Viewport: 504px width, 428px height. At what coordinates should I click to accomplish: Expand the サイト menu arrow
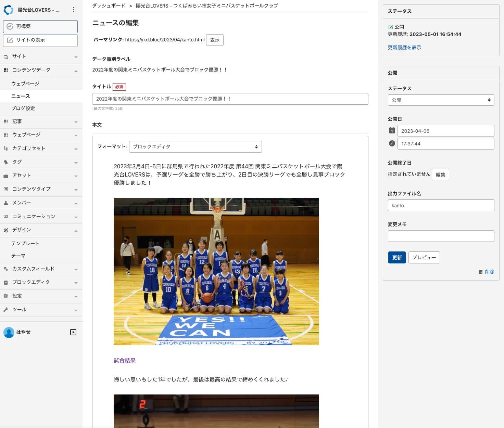coord(76,57)
